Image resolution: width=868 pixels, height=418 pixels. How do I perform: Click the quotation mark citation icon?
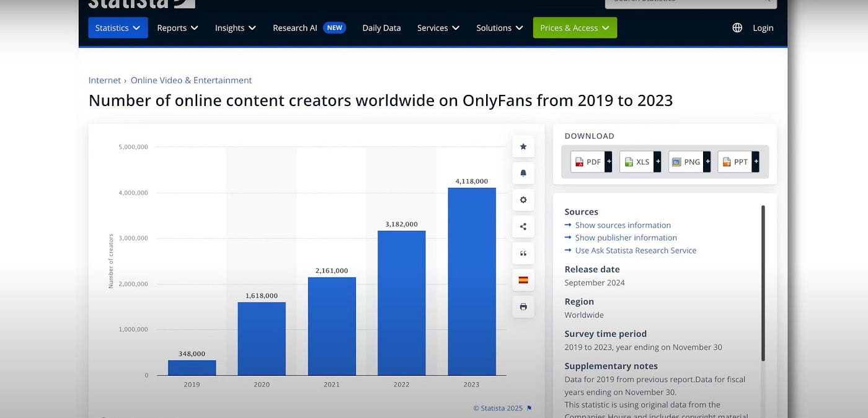pyautogui.click(x=523, y=253)
